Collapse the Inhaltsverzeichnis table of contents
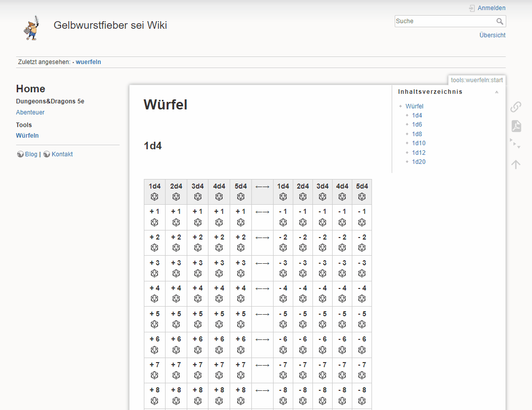The height and width of the screenshot is (410, 532). 497,92
